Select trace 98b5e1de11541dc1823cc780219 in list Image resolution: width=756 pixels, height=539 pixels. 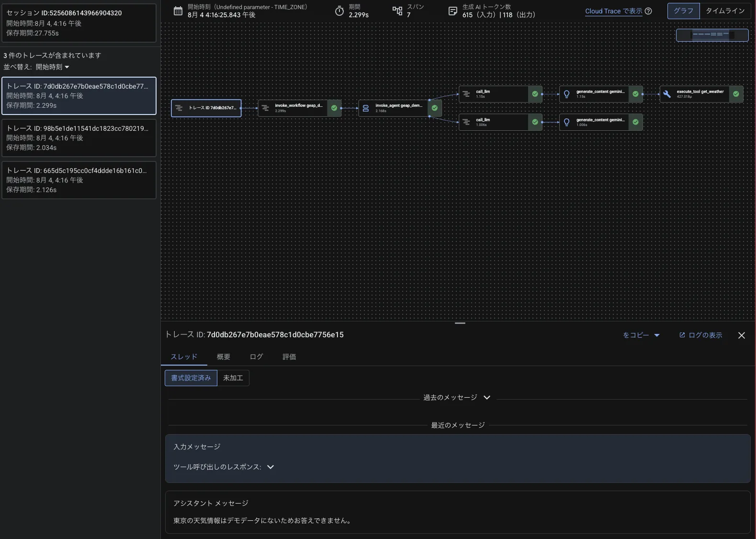79,138
